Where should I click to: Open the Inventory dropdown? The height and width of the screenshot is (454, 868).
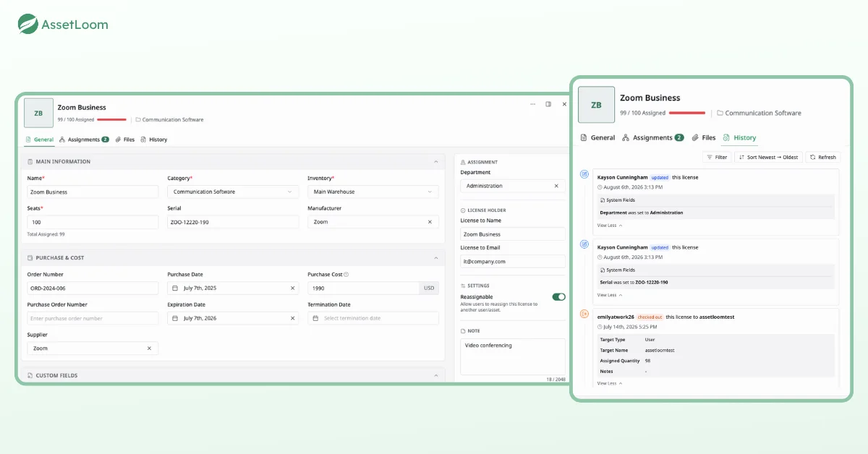point(373,192)
